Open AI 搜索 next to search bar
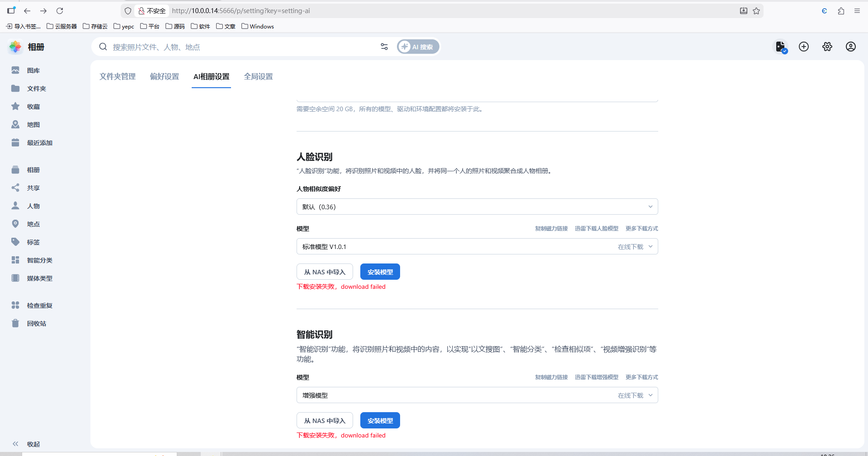868x456 pixels. 417,47
